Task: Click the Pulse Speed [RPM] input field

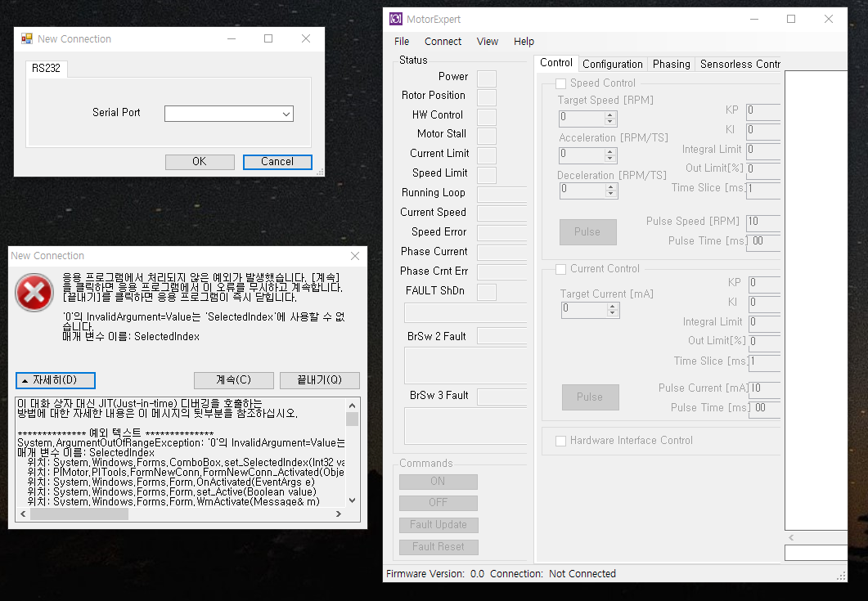Action: coord(762,222)
